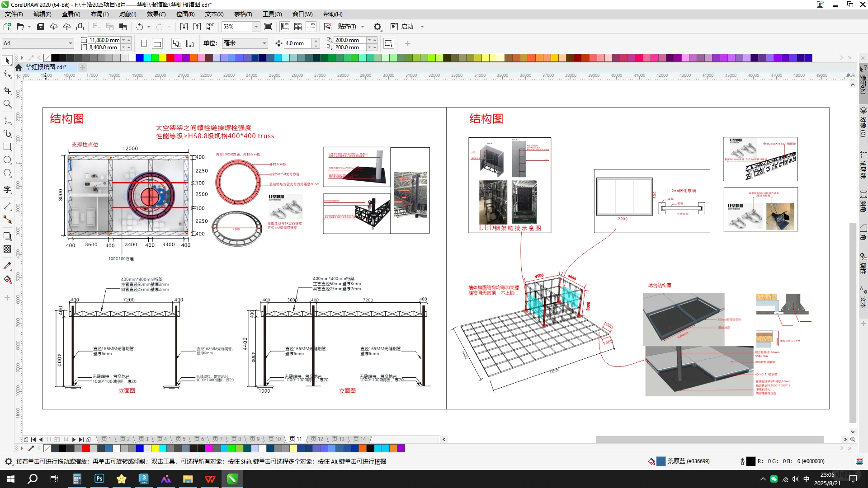The width and height of the screenshot is (868, 488).
Task: Click the Save icon in toolbar
Action: [41, 27]
